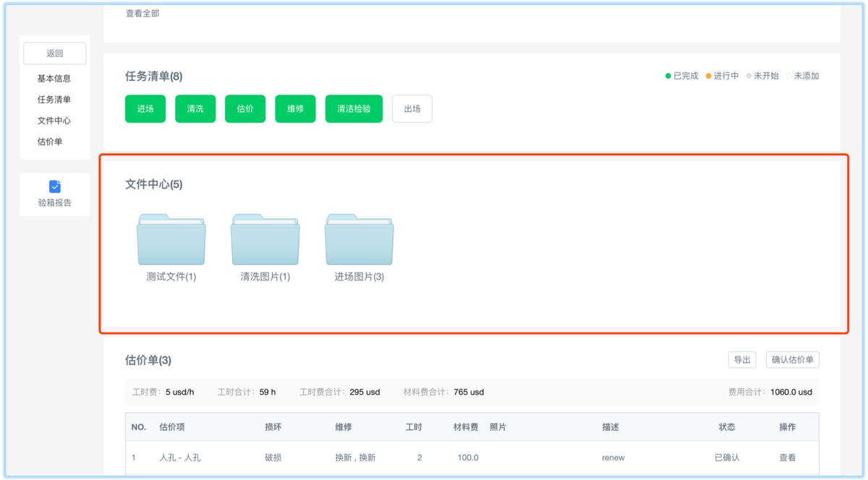Click the 295 usd labor cost value
The height and width of the screenshot is (480, 868).
(x=365, y=392)
